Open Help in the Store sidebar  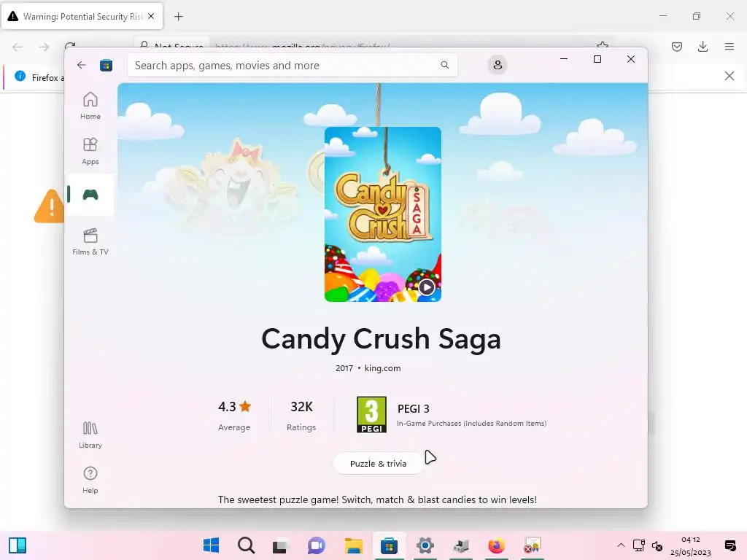[90, 480]
